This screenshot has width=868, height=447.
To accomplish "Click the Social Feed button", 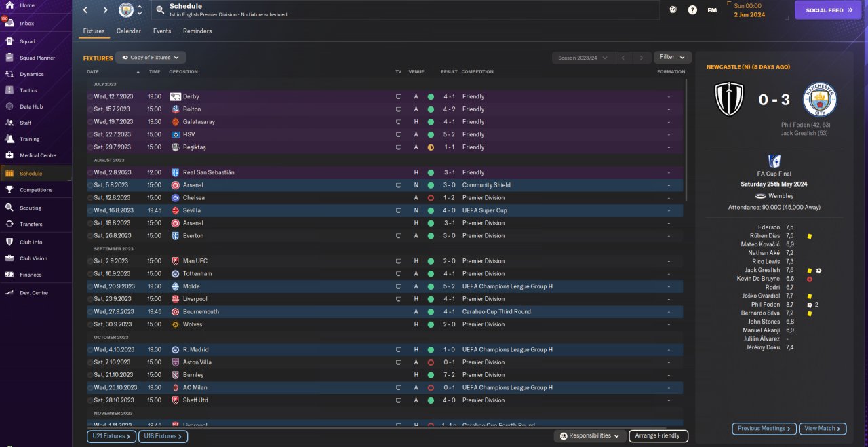I will tap(828, 10).
